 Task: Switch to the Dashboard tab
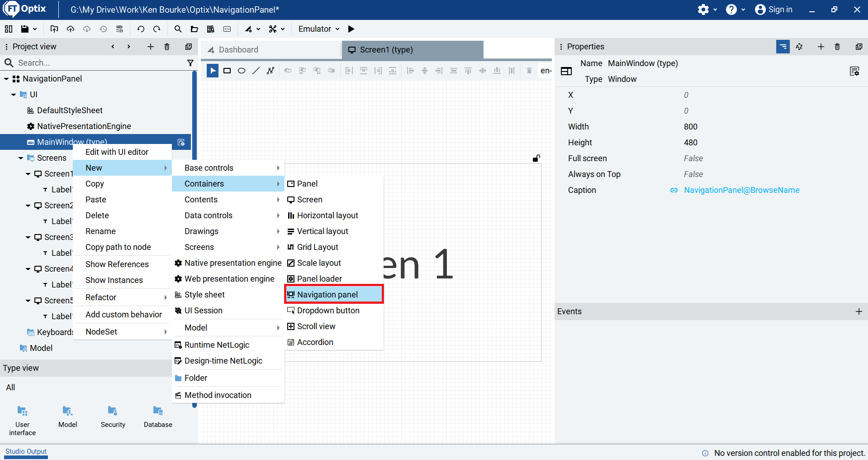click(x=270, y=50)
